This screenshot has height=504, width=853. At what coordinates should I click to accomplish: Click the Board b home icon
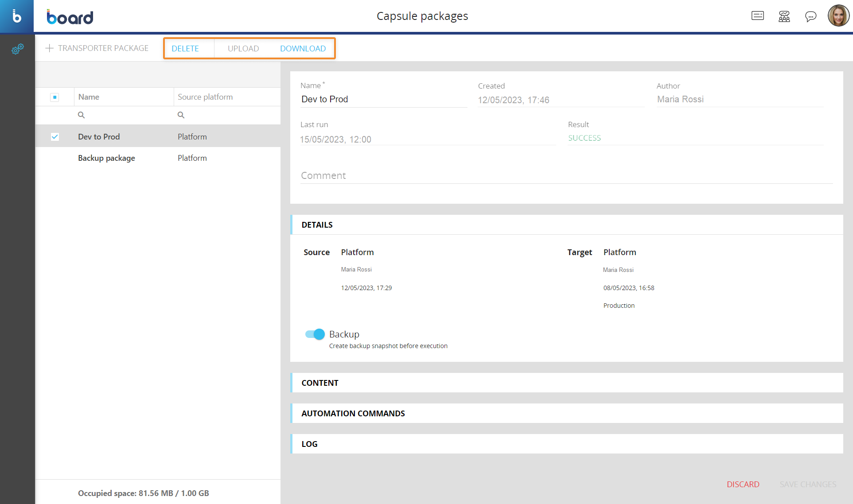coord(17,16)
